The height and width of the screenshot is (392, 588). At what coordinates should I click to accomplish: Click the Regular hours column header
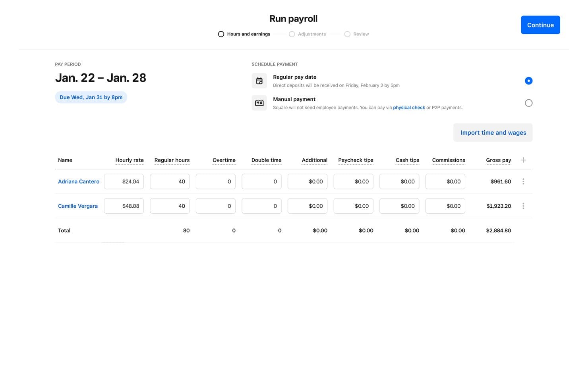point(172,160)
